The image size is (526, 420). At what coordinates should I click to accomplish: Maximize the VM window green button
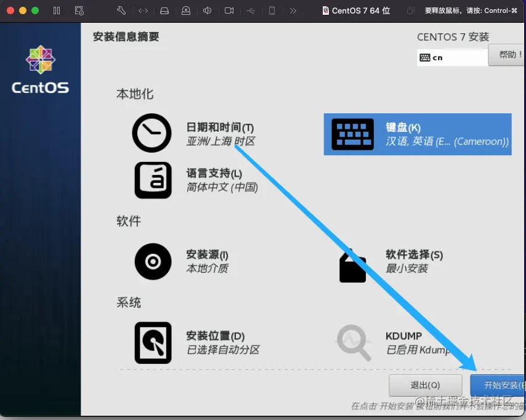[35, 10]
